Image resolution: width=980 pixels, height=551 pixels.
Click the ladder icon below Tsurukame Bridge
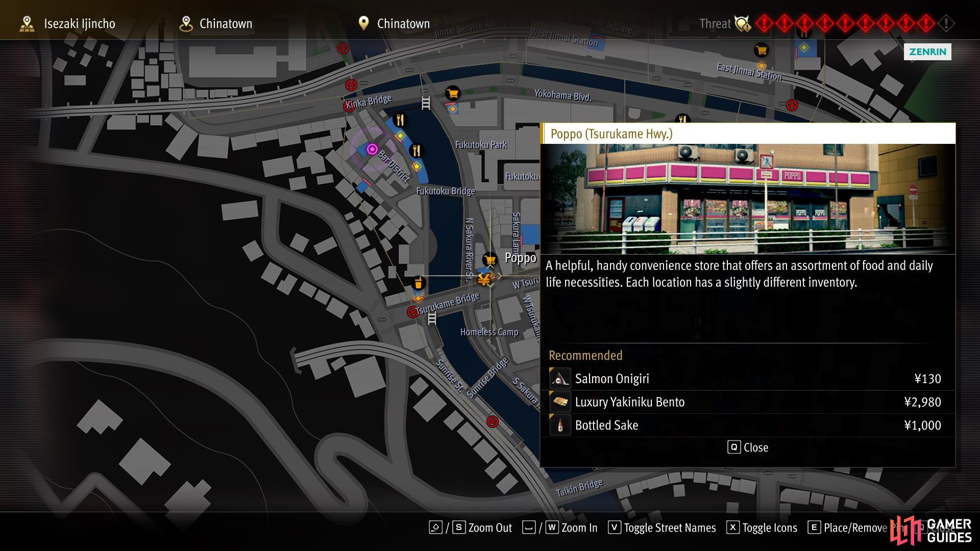click(432, 318)
